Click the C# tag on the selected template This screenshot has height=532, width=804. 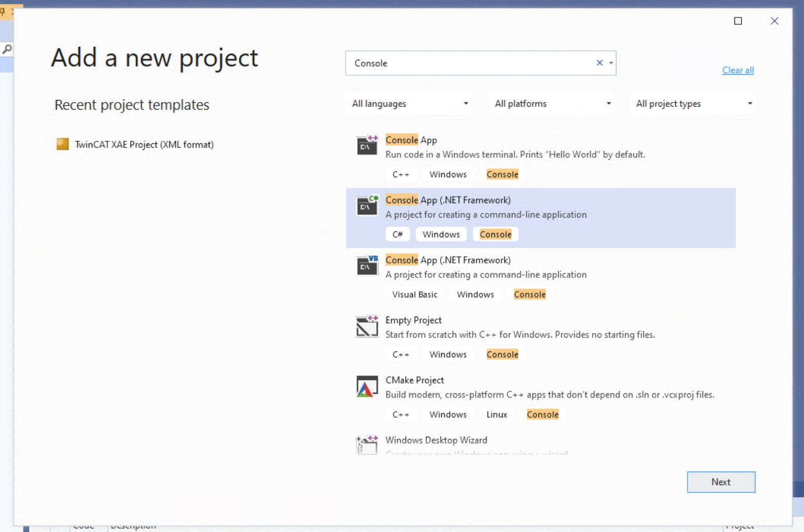[x=397, y=235]
